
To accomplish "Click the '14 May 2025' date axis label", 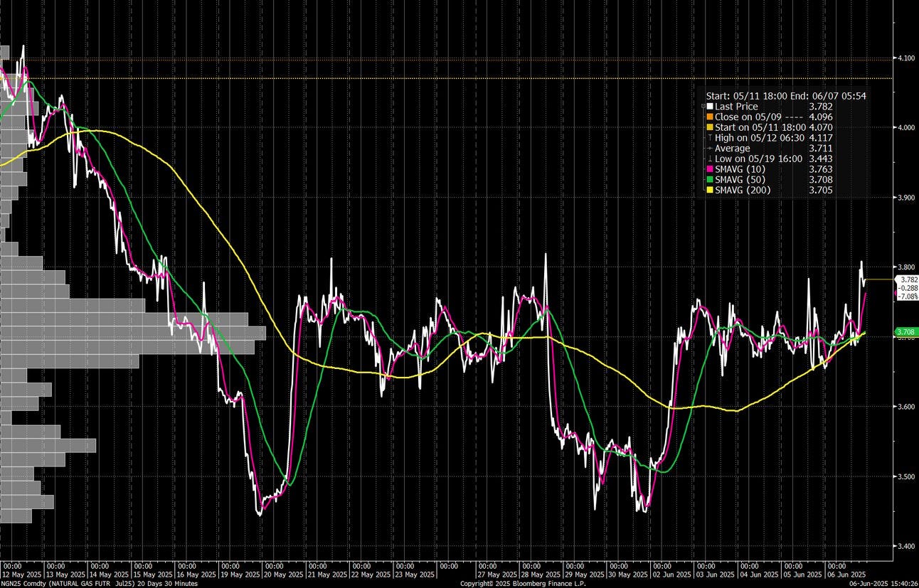I will (111, 574).
